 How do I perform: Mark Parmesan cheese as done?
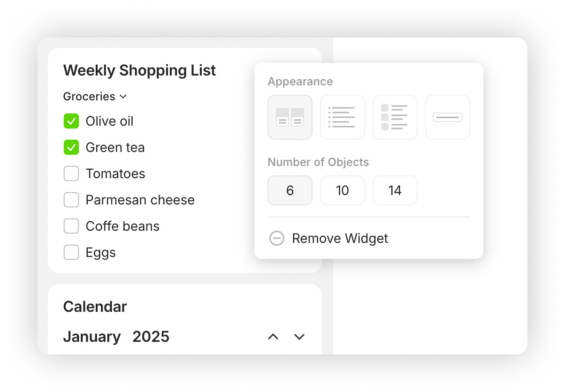71,200
